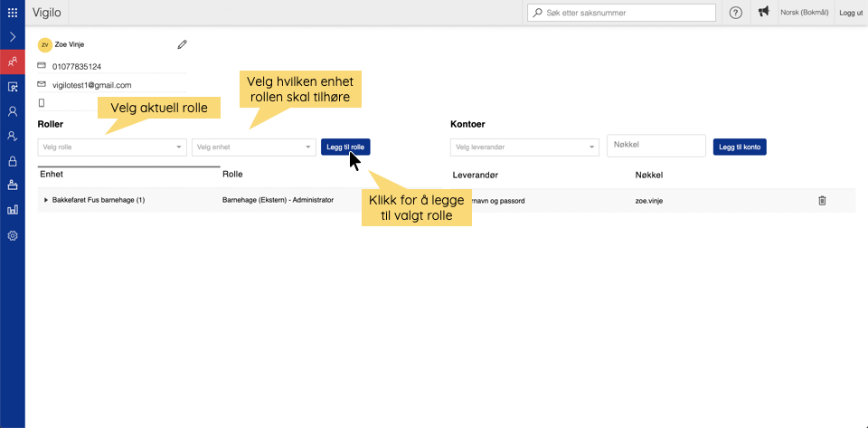Viewport: 868px width, 428px height.
Task: Click the Søk etter saksnummer search box
Action: point(624,13)
